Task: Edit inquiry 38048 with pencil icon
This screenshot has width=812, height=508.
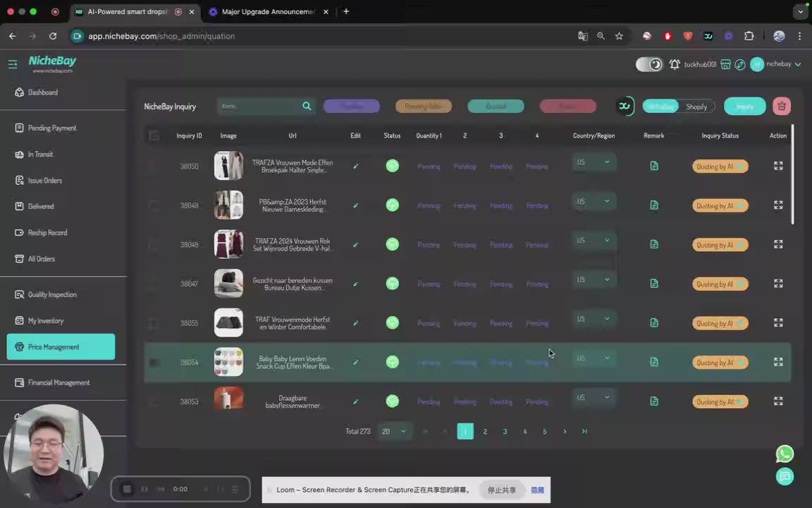Action: pyautogui.click(x=355, y=245)
